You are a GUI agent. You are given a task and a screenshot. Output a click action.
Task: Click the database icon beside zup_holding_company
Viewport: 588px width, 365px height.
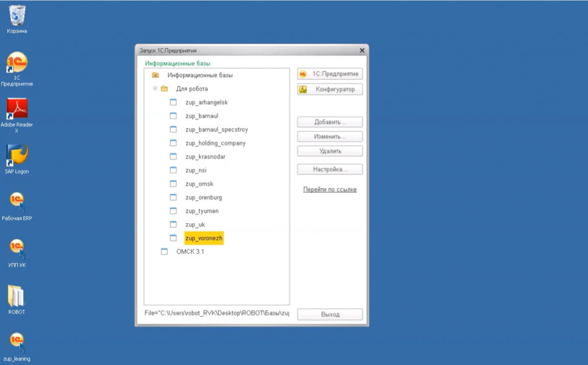tap(173, 143)
